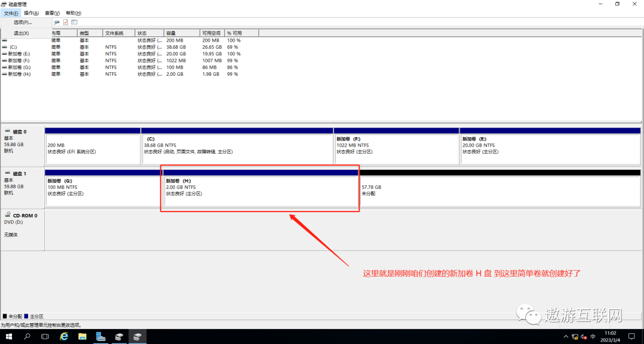
Task: Select the 新加卷 (F:) 1022 MB partition
Action: pyautogui.click(x=397, y=145)
